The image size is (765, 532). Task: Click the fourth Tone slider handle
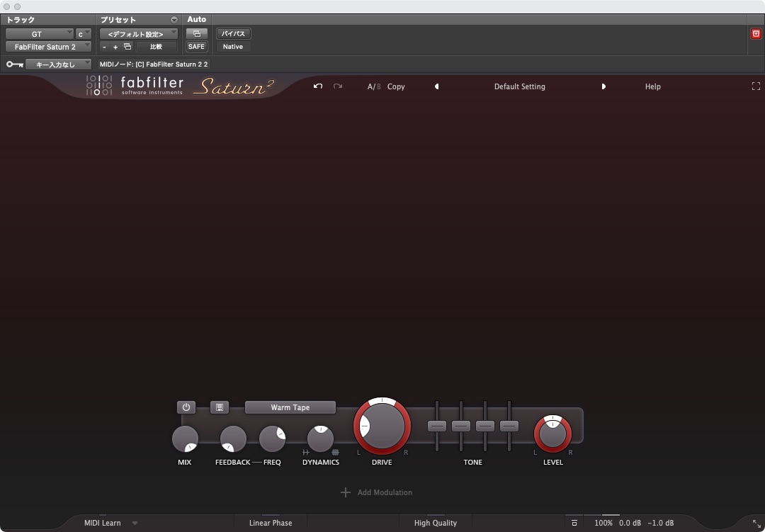[x=509, y=426]
